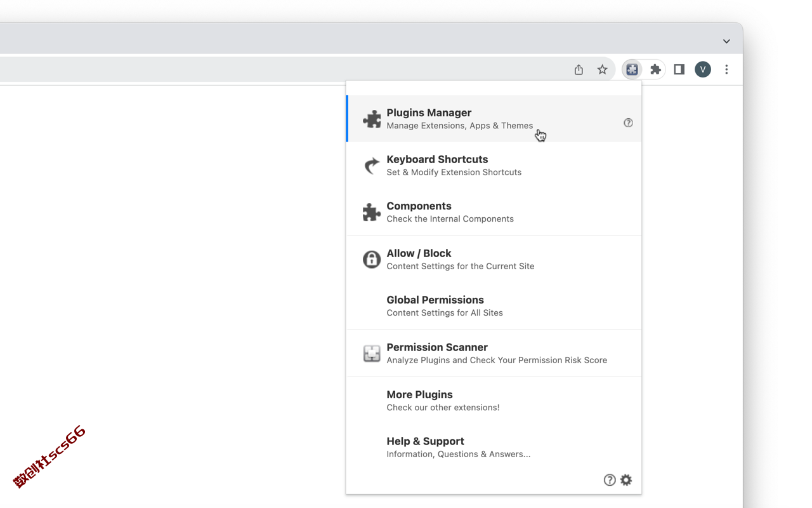The height and width of the screenshot is (508, 812).
Task: Click 'Set & Modify Extension Shortcuts' text
Action: [454, 172]
